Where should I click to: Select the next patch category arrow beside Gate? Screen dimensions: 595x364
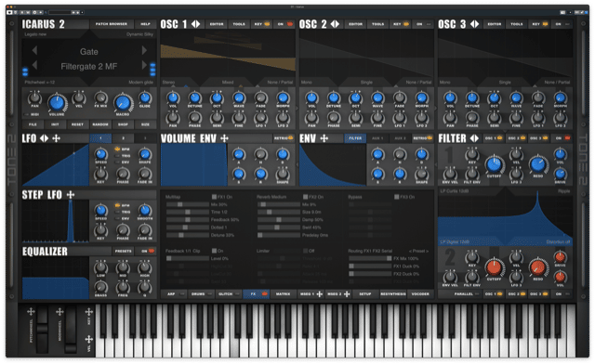pos(144,50)
